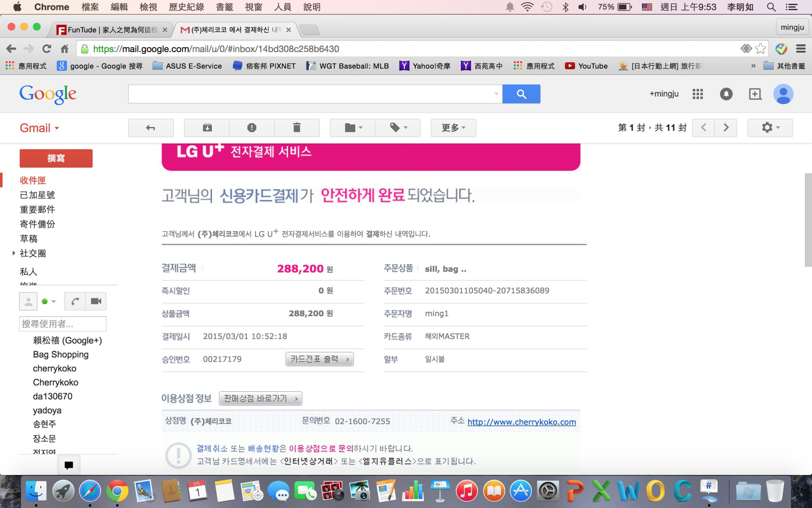Start video call with camera icon

tap(96, 301)
